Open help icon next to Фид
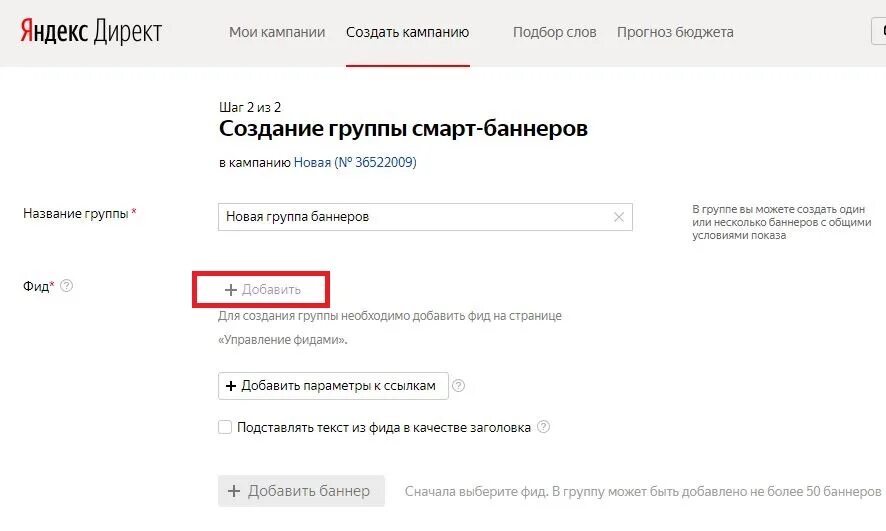This screenshot has width=886, height=531. 66,286
